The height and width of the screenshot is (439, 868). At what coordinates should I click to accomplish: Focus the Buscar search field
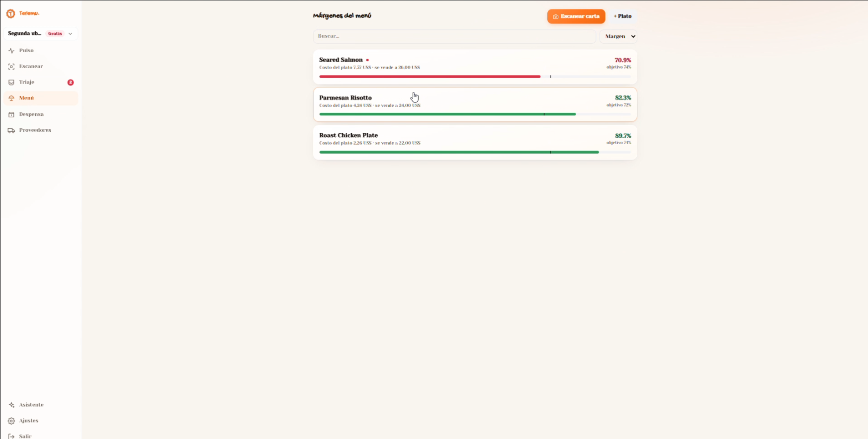pos(454,36)
